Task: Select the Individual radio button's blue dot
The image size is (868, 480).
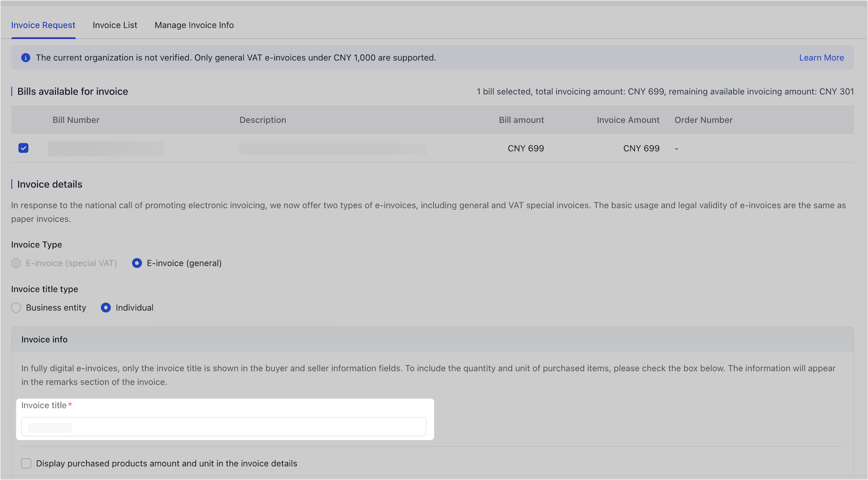Action: point(106,308)
